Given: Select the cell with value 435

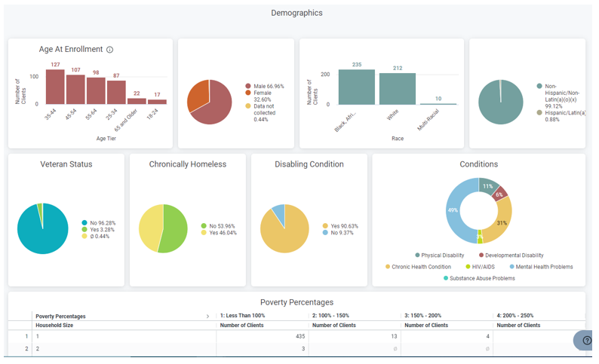Looking at the screenshot, I should pyautogui.click(x=263, y=336).
